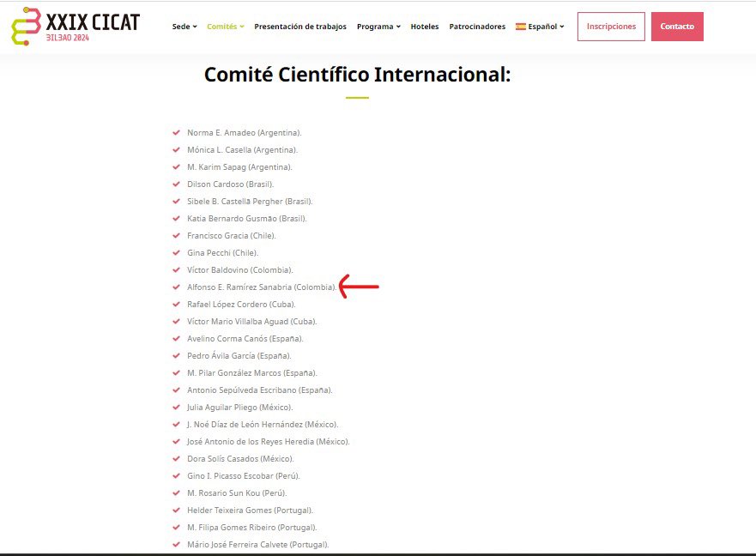Select Avelino Corma Canós (España) entry
The width and height of the screenshot is (756, 556).
point(245,339)
